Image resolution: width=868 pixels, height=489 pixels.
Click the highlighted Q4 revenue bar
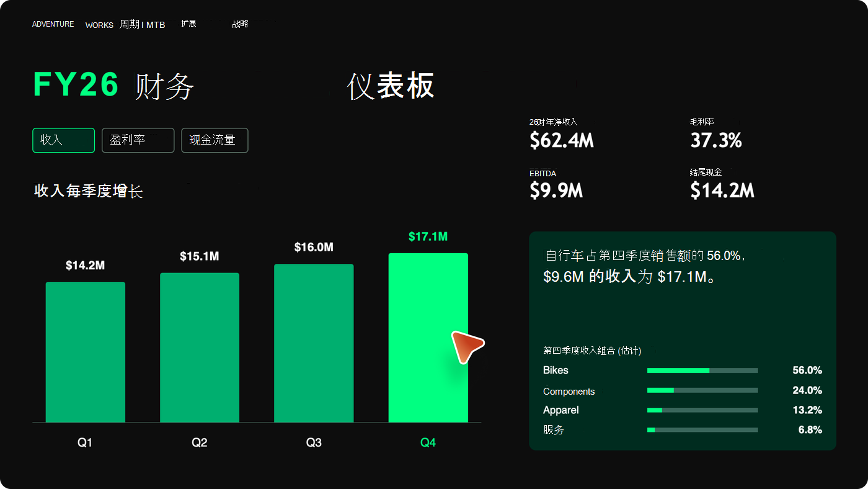pyautogui.click(x=428, y=338)
